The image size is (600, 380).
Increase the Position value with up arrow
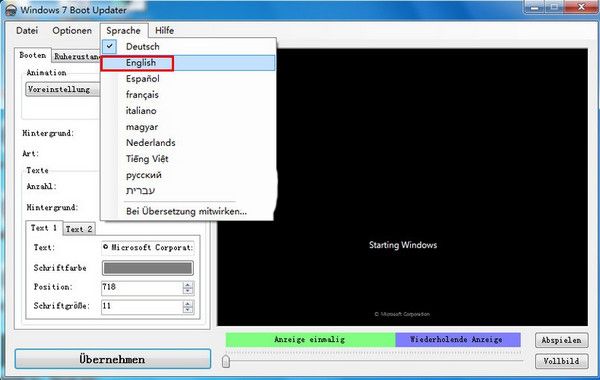point(188,285)
